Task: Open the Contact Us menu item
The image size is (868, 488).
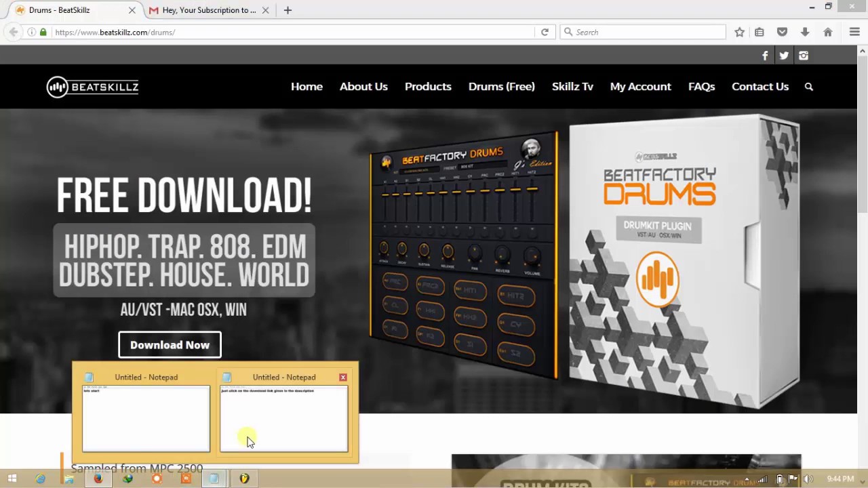Action: 760,87
